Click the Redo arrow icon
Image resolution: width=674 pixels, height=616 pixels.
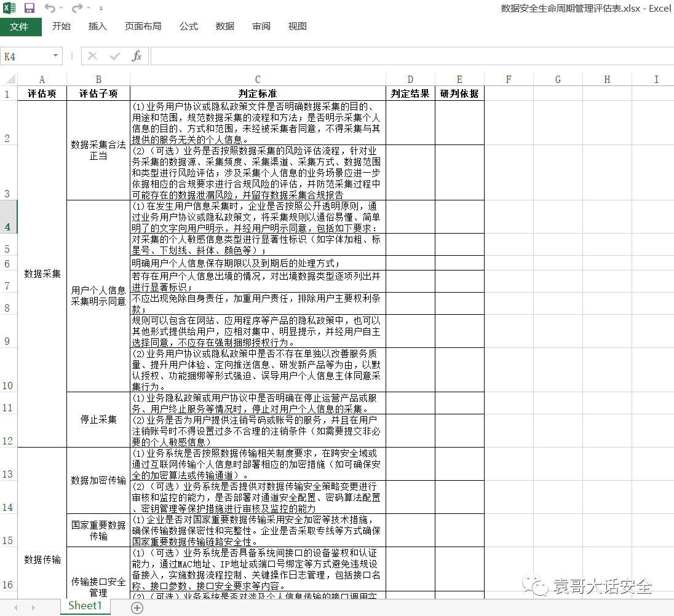(x=77, y=8)
